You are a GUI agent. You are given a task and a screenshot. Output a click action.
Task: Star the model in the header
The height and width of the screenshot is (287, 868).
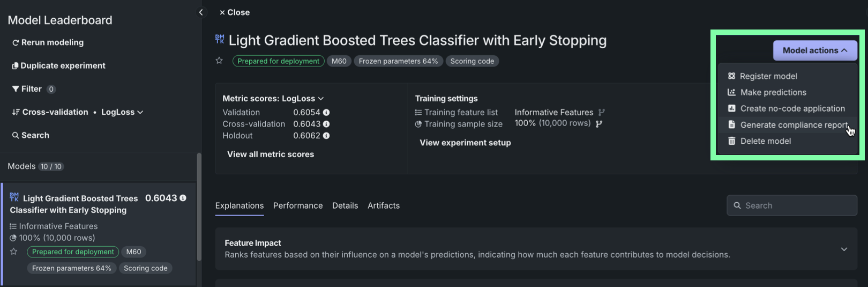[219, 61]
